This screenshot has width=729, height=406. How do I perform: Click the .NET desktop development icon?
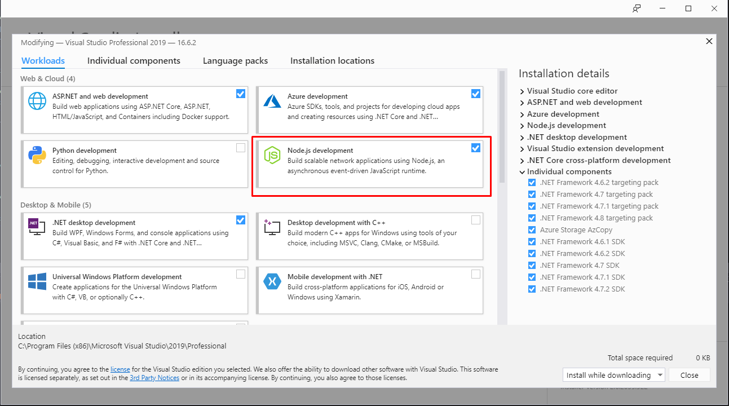(x=37, y=226)
